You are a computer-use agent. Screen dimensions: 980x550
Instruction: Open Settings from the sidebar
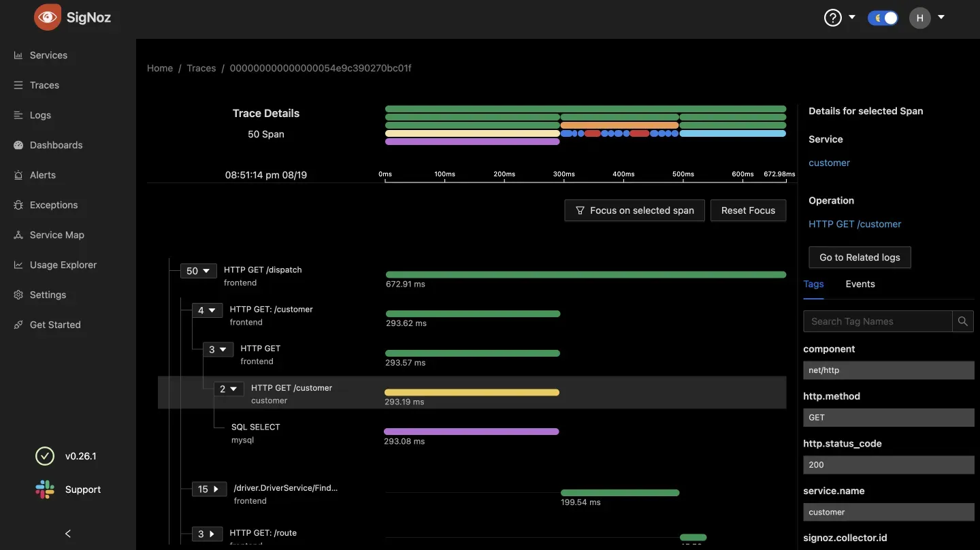[x=48, y=294]
